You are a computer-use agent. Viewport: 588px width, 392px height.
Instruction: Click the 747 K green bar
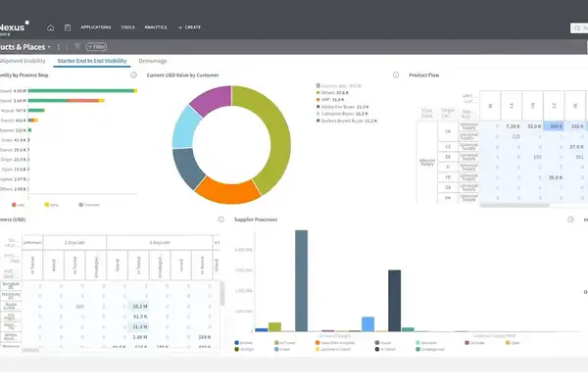pyautogui.click(x=36, y=111)
